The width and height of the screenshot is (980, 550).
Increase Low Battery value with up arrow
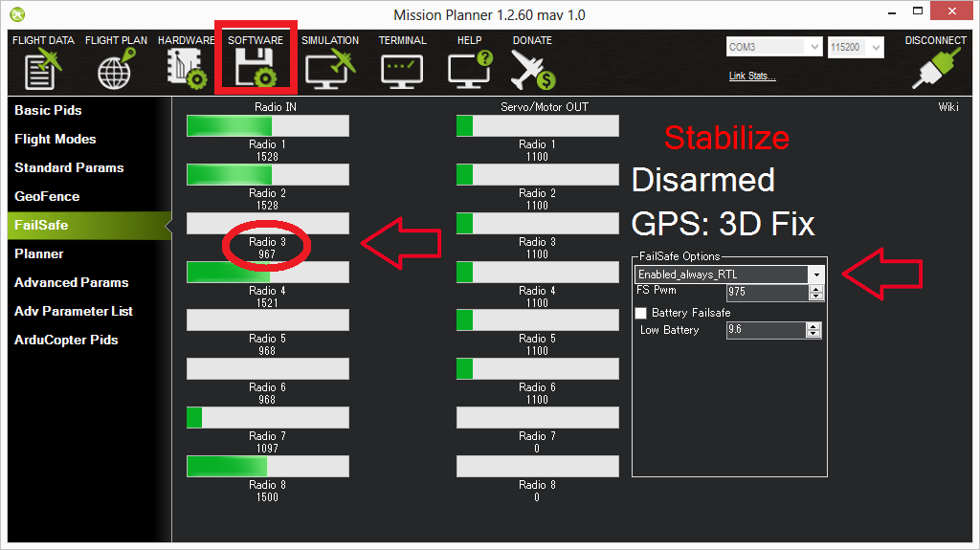coord(813,327)
